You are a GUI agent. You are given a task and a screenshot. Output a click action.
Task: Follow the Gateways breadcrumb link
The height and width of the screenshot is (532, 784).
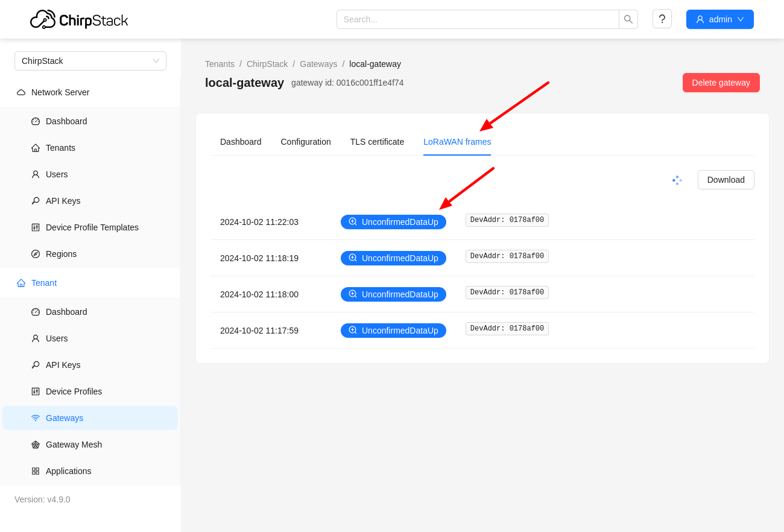point(318,64)
